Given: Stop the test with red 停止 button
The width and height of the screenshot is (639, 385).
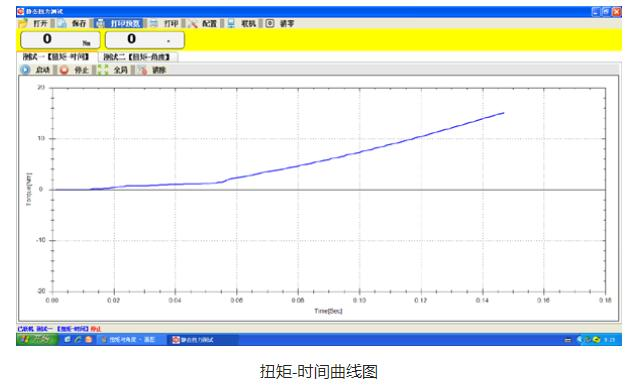Looking at the screenshot, I should click(x=64, y=70).
